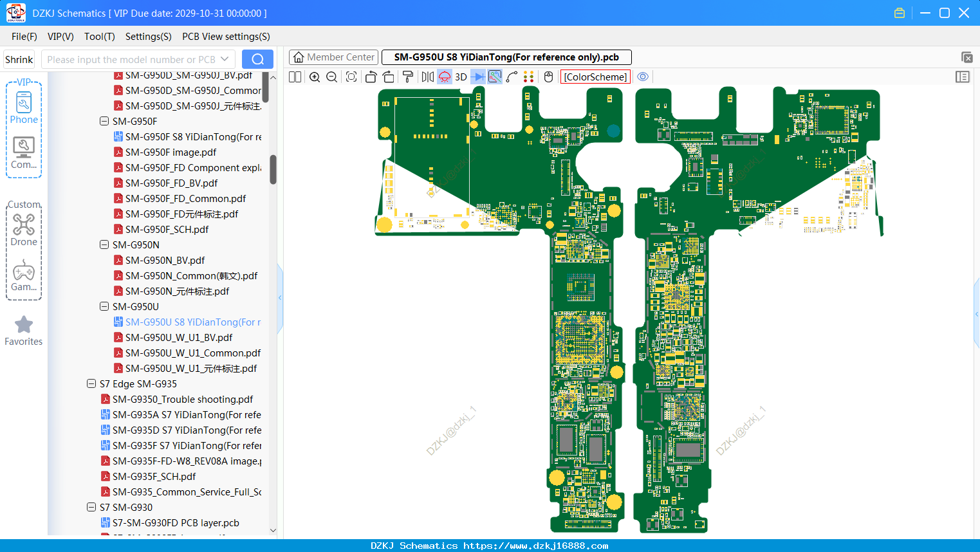
Task: Select the SM-G950U S8 YiDianTong pcb tab
Action: tap(506, 57)
